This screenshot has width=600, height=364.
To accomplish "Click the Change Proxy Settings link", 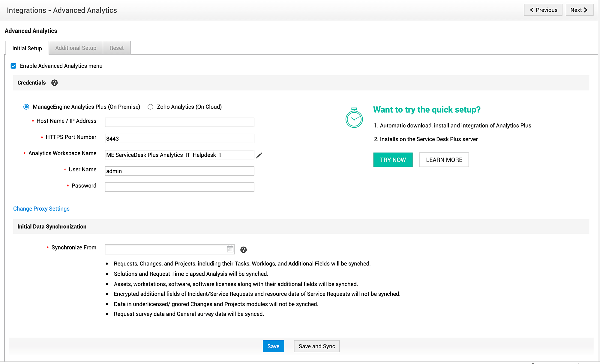I will [41, 209].
